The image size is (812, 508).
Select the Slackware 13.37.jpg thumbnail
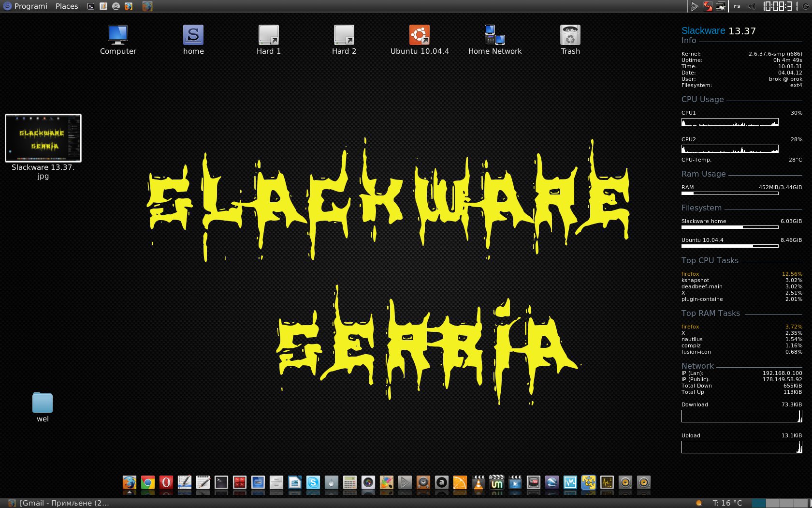pos(43,138)
